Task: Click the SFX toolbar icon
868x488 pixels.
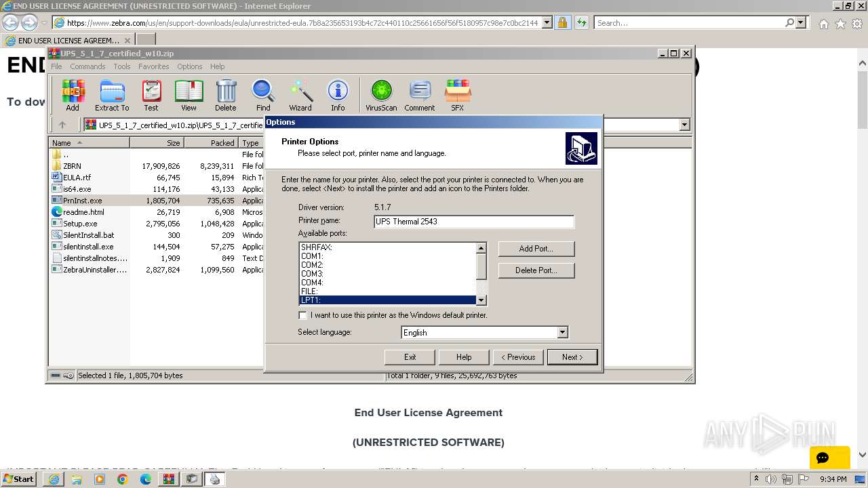Action: tap(458, 95)
